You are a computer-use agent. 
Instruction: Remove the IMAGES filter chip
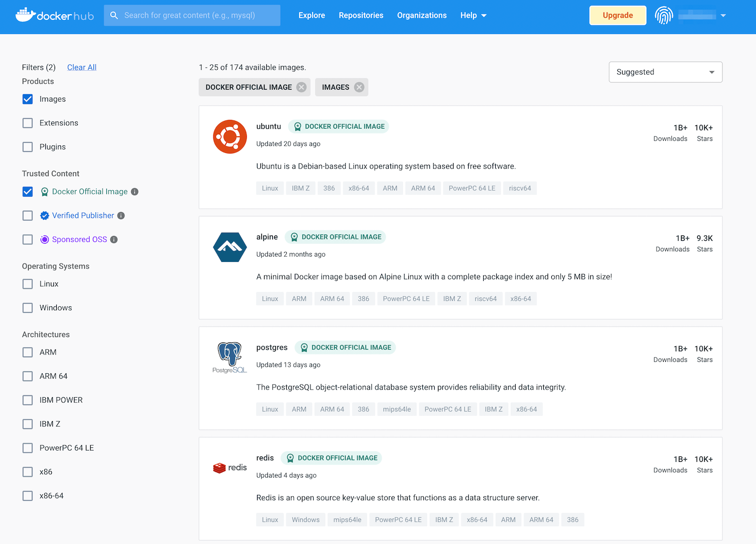[x=359, y=86]
